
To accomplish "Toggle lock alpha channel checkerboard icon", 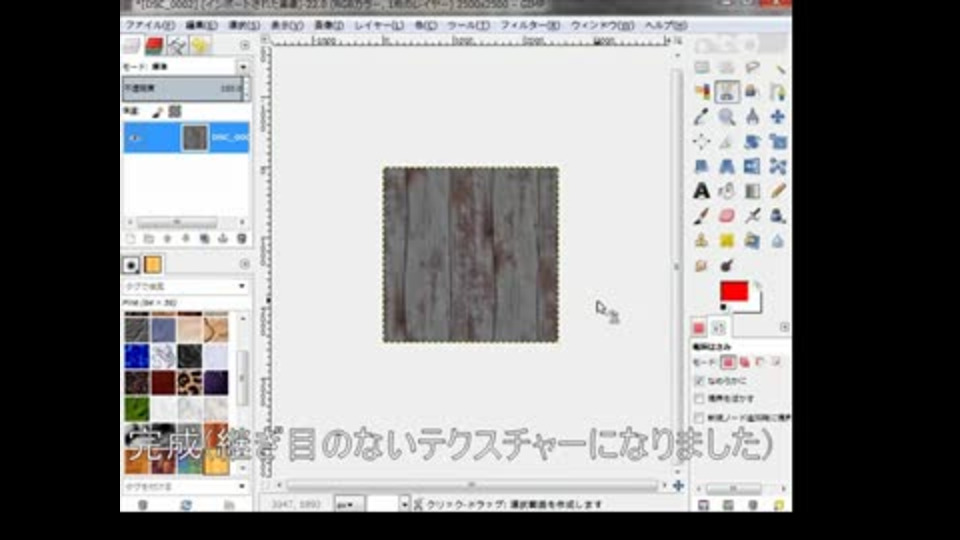I will [x=175, y=111].
